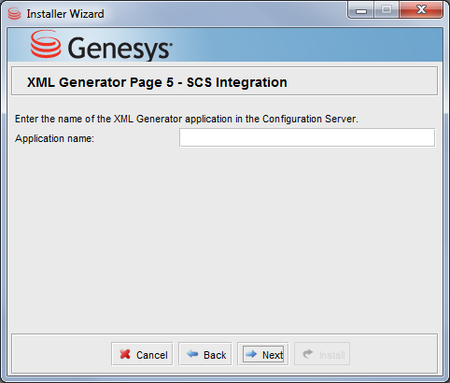Go back to the previous page

tap(205, 354)
